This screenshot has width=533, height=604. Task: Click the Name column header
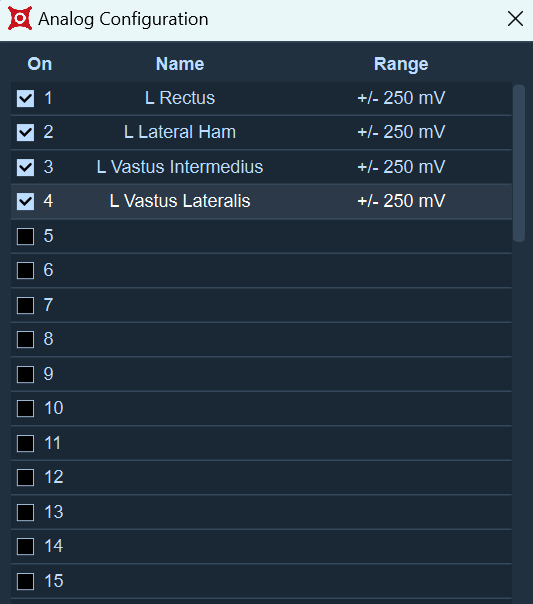[180, 64]
